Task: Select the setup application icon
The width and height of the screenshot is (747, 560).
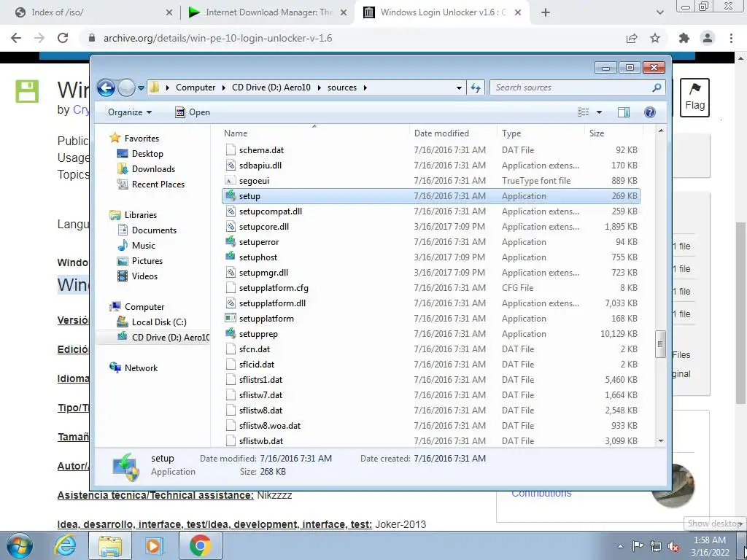Action: (231, 195)
